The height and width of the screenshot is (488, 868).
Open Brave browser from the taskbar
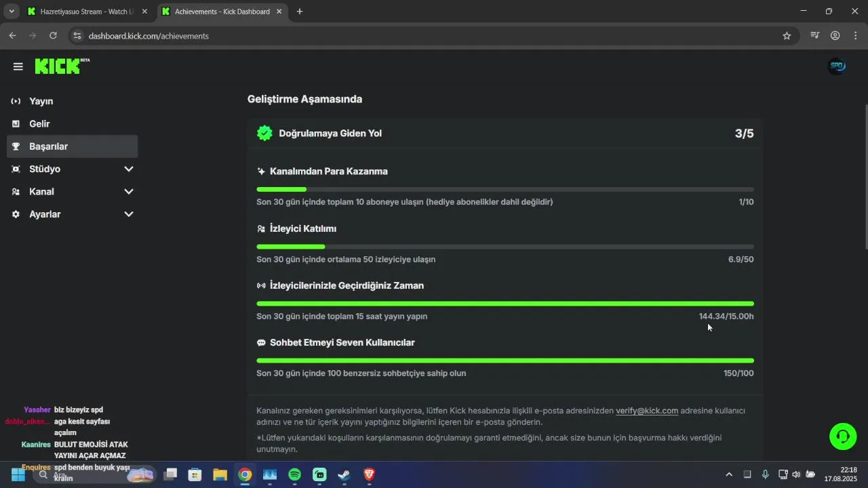(x=369, y=474)
